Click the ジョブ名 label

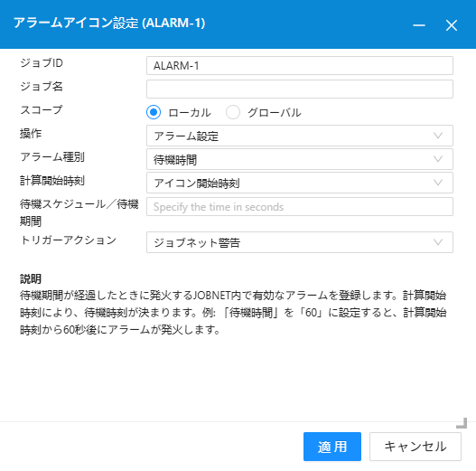(42, 86)
